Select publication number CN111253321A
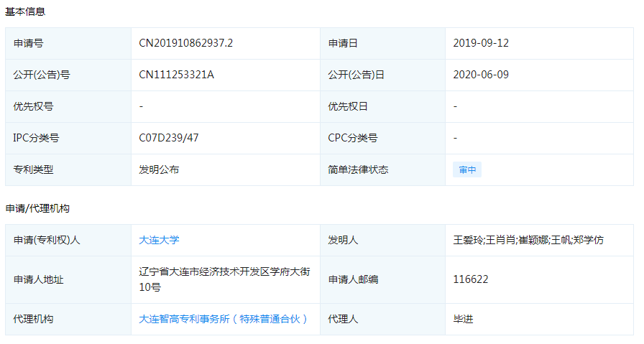Viewport: 644px width, 344px height. (176, 75)
